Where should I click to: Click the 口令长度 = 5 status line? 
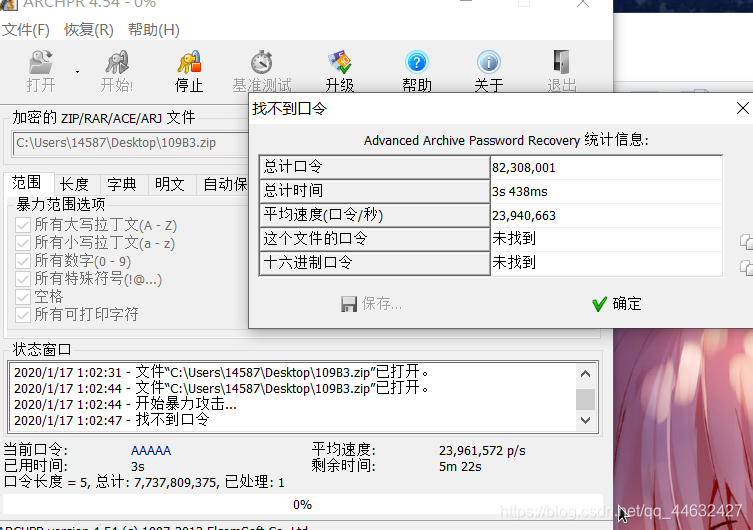pyautogui.click(x=144, y=482)
